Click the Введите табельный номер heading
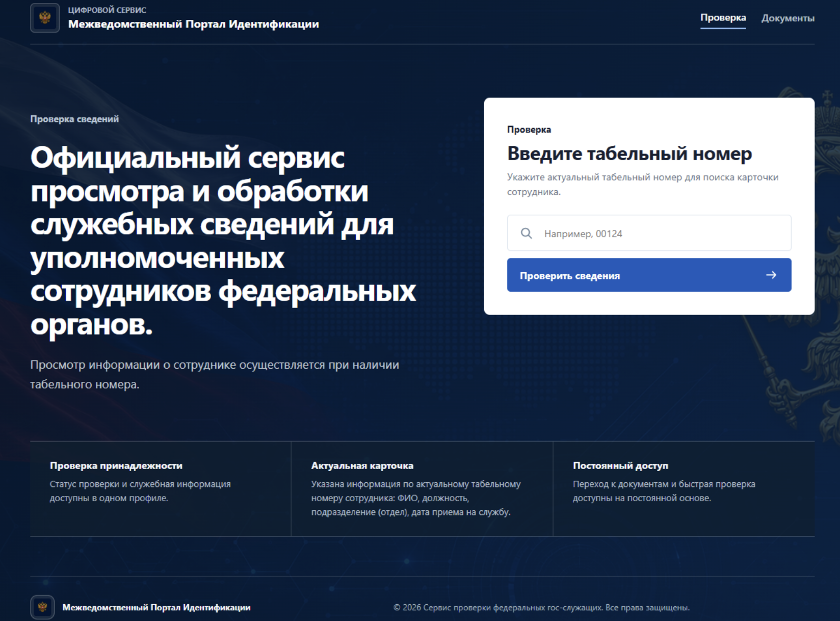Image resolution: width=840 pixels, height=621 pixels. coord(629,153)
